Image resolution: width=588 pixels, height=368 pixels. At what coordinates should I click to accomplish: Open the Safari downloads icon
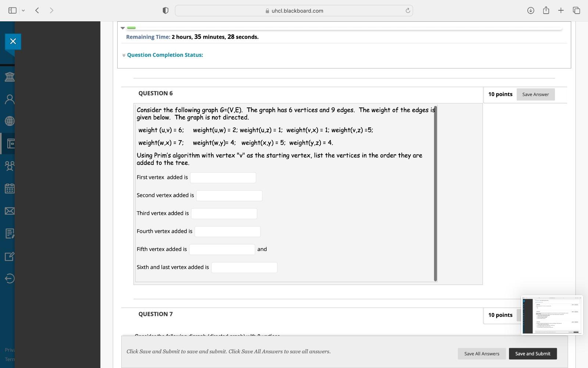coord(531,11)
